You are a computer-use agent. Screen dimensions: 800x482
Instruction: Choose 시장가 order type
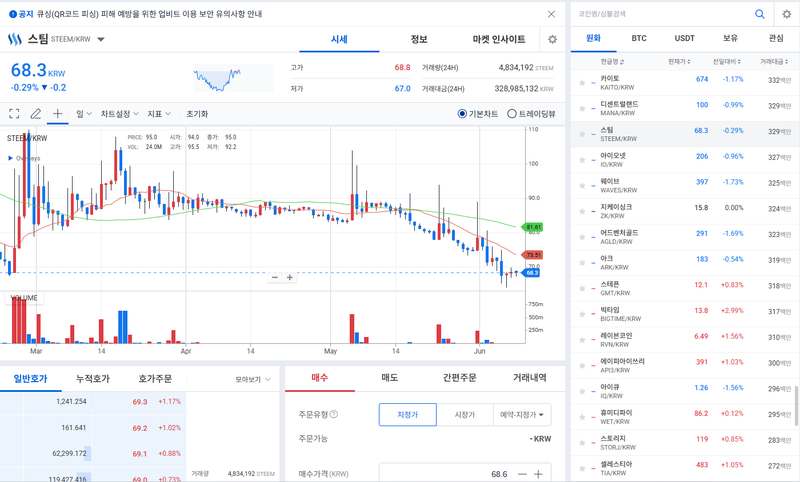coord(465,415)
